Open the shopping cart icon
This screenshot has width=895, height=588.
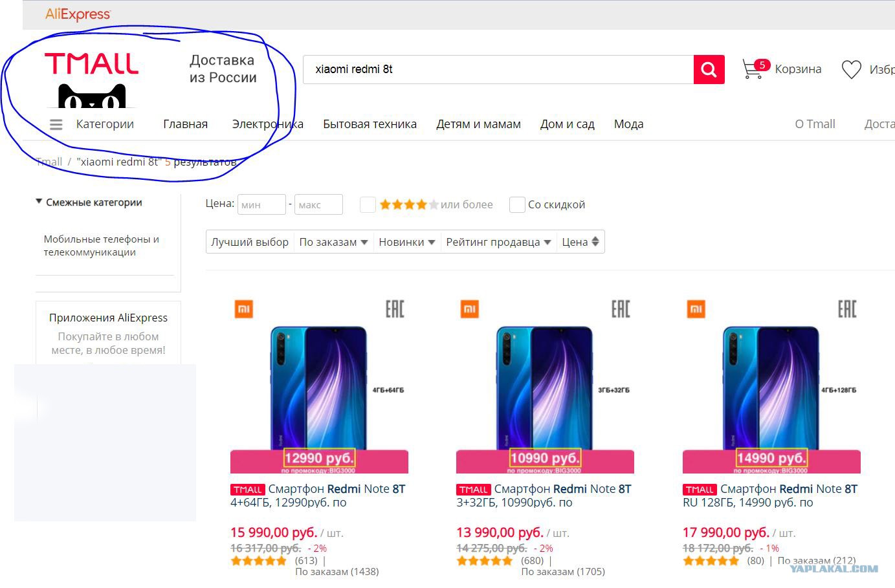click(753, 69)
